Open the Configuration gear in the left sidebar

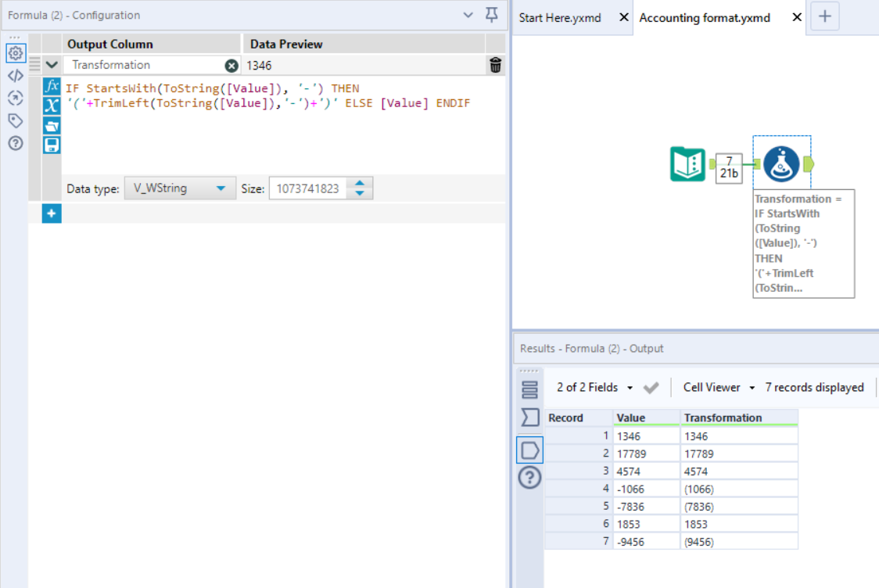point(16,53)
